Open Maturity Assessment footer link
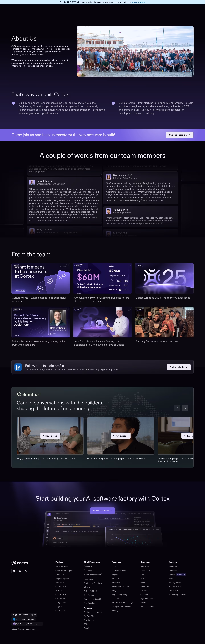 pos(93,574)
